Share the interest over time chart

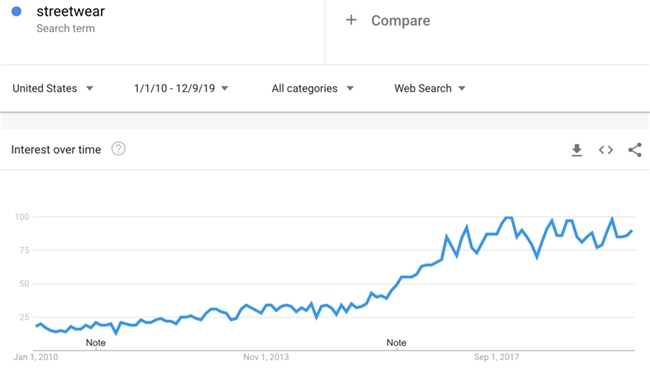[x=635, y=150]
